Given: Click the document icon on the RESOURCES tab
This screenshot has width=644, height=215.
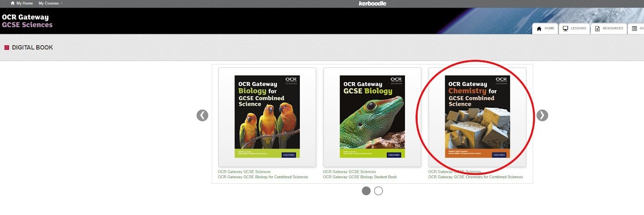Looking at the screenshot, I should pyautogui.click(x=597, y=28).
